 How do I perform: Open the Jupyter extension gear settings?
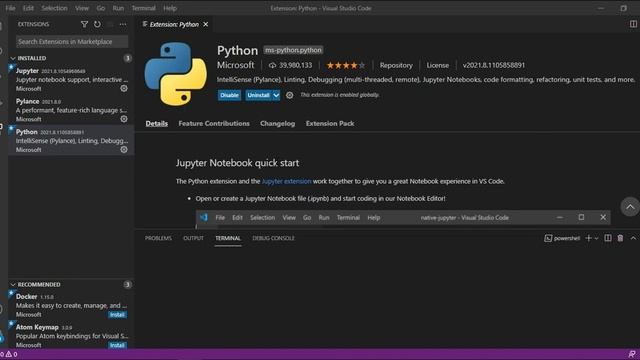124,88
